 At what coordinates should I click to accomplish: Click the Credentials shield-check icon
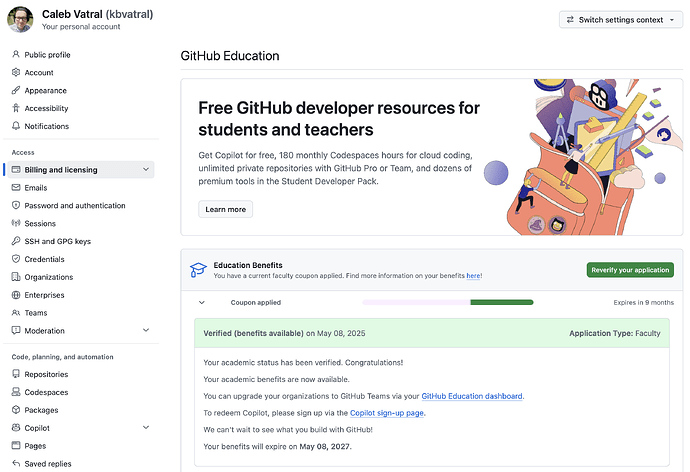click(16, 259)
